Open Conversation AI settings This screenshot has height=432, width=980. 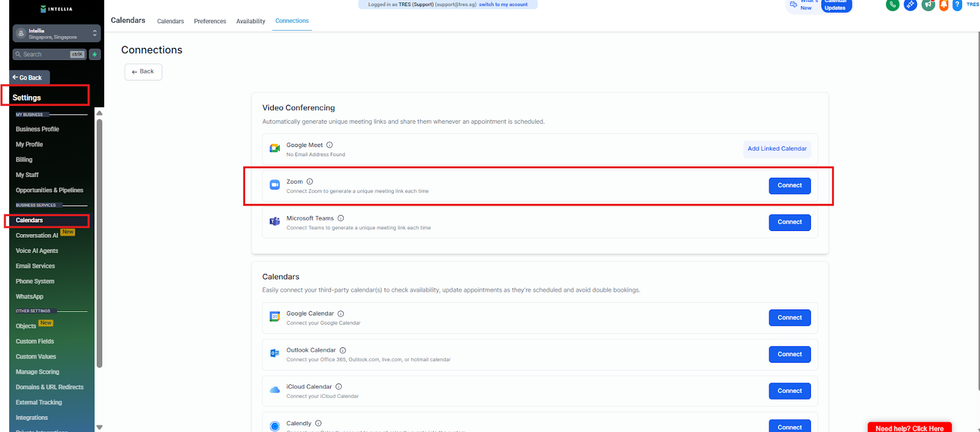[x=37, y=236]
